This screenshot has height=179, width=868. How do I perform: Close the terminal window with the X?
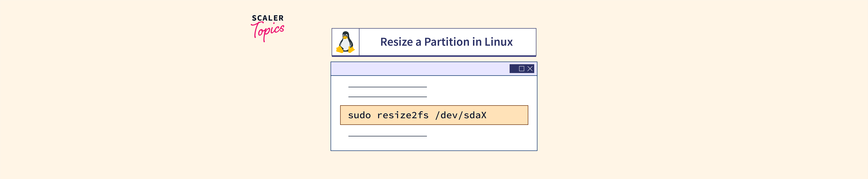tap(530, 69)
